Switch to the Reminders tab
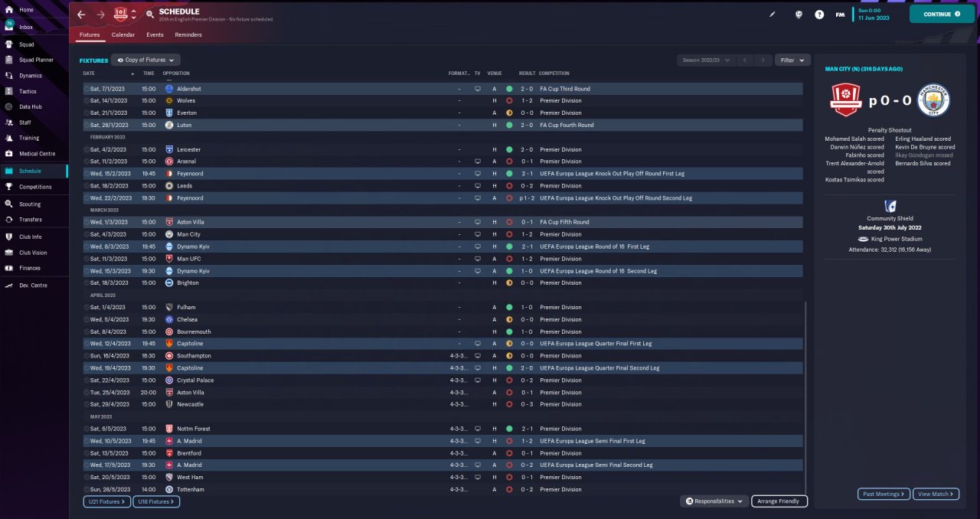This screenshot has width=980, height=519. 188,35
